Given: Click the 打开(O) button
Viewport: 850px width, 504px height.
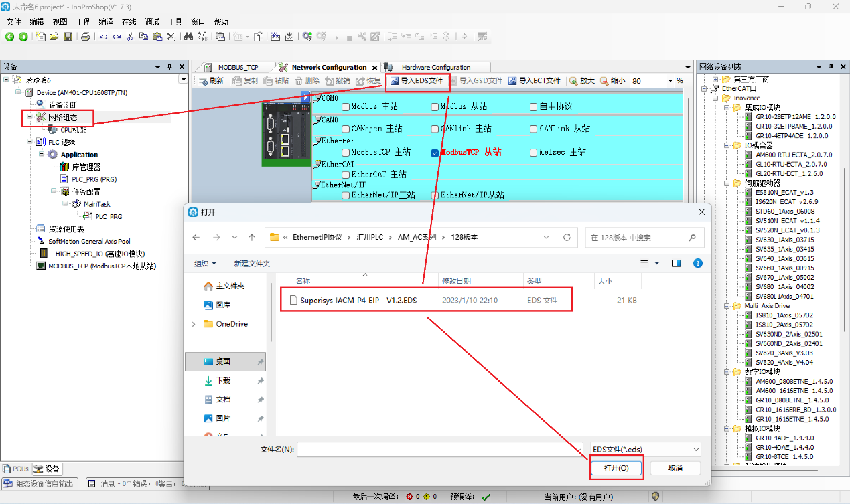Looking at the screenshot, I should click(616, 468).
